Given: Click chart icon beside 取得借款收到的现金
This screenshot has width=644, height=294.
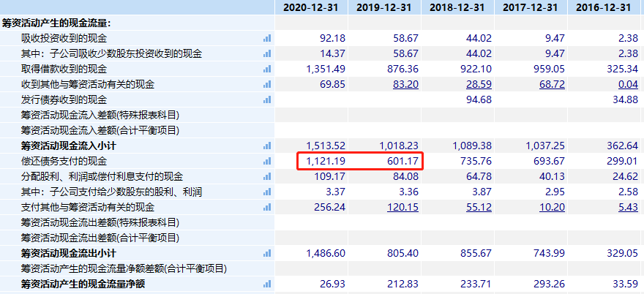Looking at the screenshot, I should pos(266,69).
